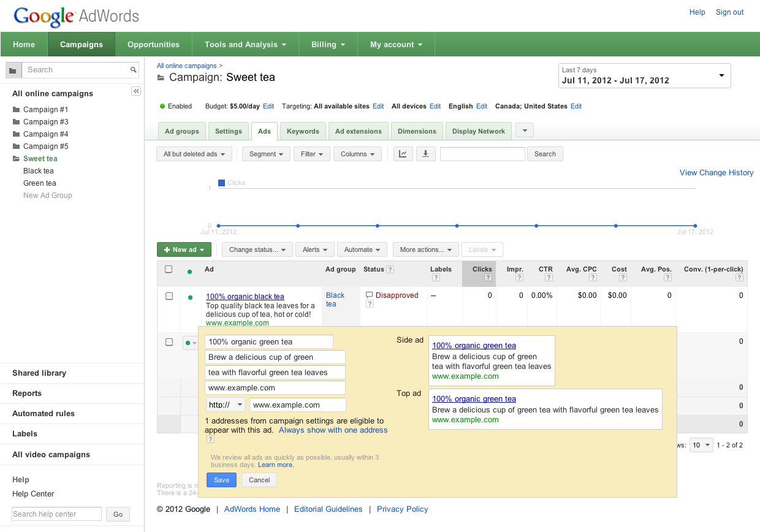Click the help icon under Avg. Pos. column

click(x=667, y=278)
